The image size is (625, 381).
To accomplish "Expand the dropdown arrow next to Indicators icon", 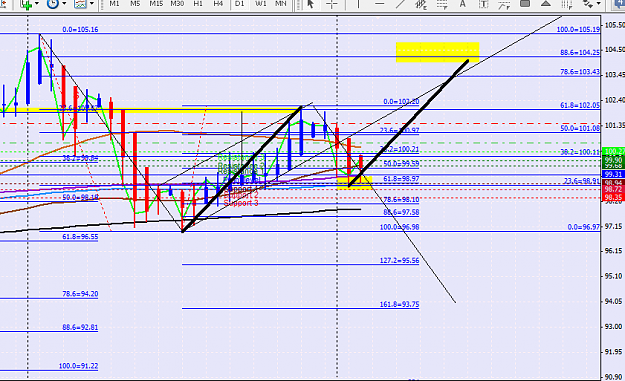I will point(37,4).
